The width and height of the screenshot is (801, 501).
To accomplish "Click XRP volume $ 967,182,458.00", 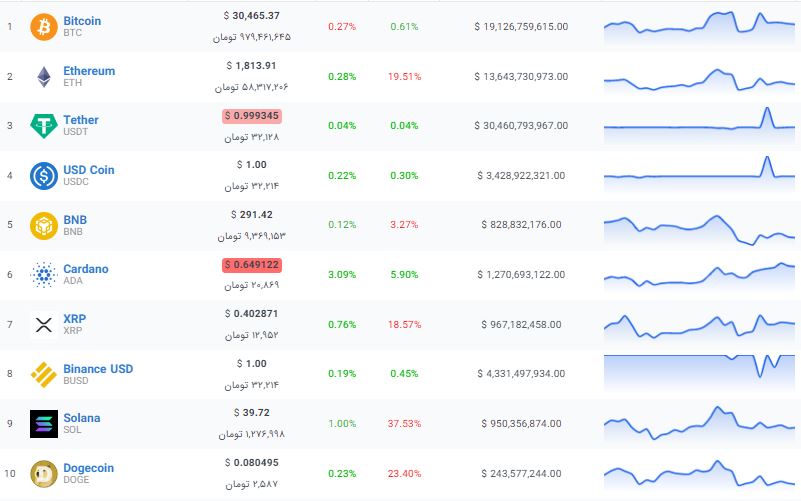I will [521, 325].
